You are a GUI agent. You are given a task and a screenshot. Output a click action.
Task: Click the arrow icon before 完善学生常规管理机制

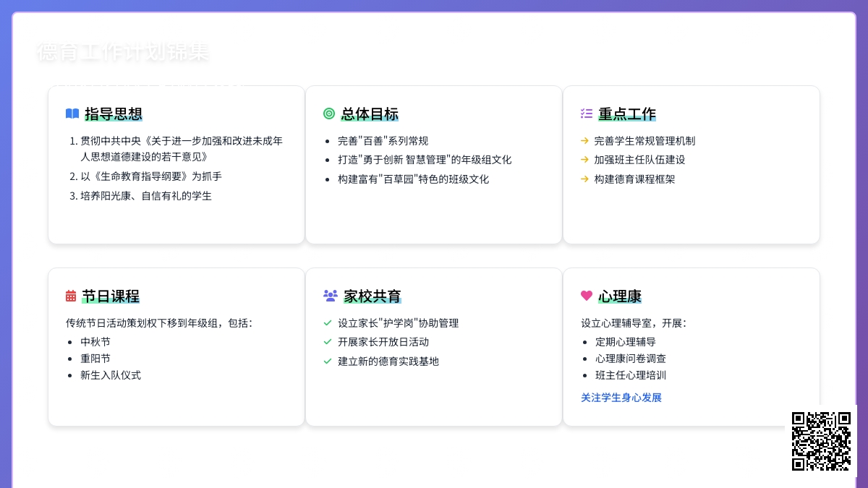[584, 141]
